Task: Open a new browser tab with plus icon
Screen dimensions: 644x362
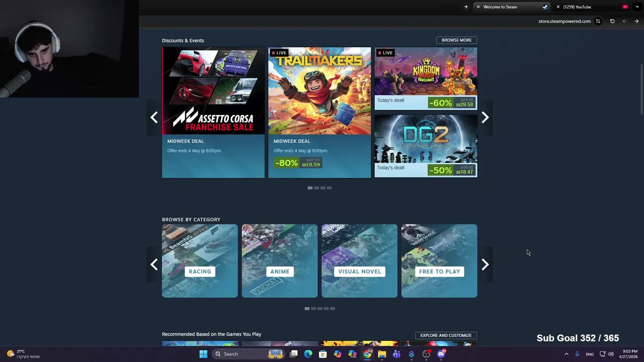Action: pos(466,7)
